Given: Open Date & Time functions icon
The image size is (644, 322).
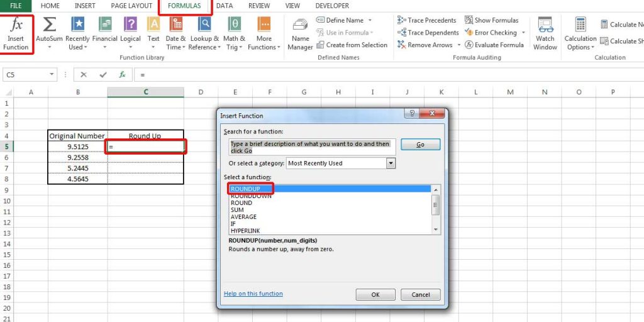Looking at the screenshot, I should coord(176,25).
